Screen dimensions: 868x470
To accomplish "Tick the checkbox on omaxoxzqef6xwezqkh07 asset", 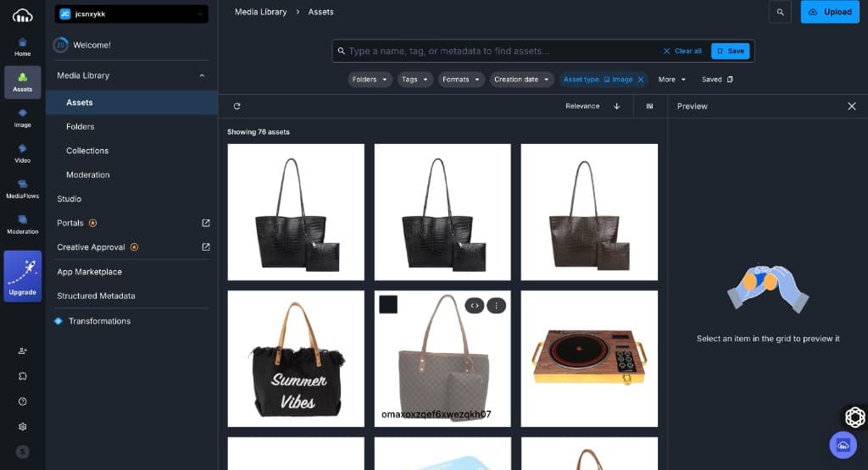I will point(388,305).
